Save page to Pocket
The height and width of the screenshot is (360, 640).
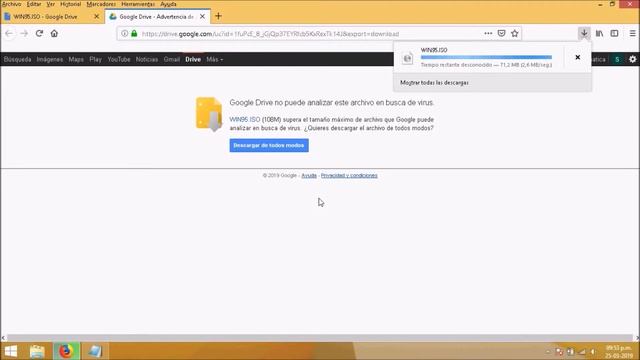[501, 33]
